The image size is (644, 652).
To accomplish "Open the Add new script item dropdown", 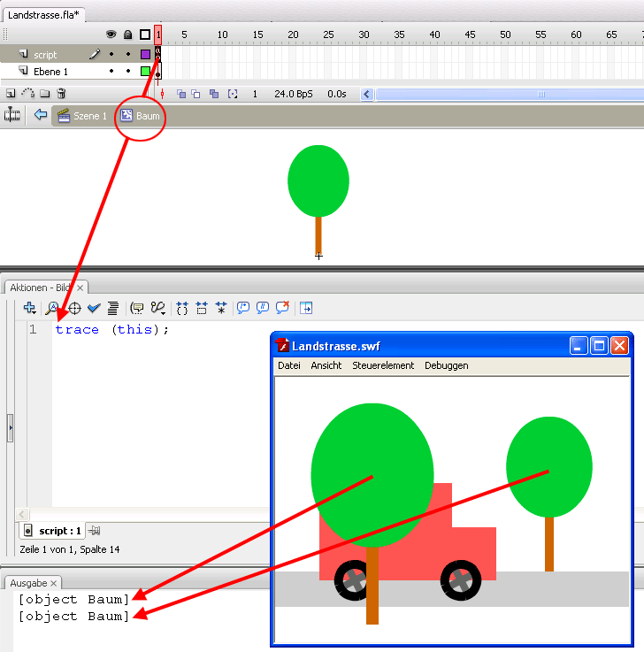I will coord(30,308).
